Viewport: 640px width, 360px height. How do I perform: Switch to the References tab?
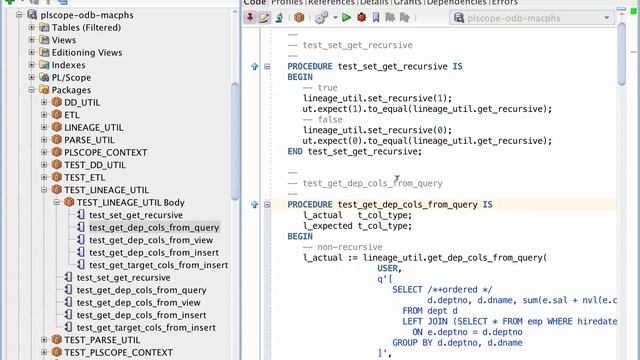(331, 2)
